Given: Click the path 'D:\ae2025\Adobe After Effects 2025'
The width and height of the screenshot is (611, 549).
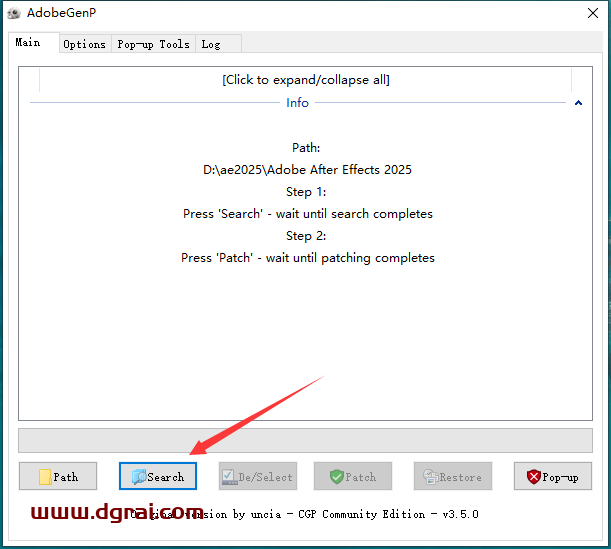Looking at the screenshot, I should 307,170.
